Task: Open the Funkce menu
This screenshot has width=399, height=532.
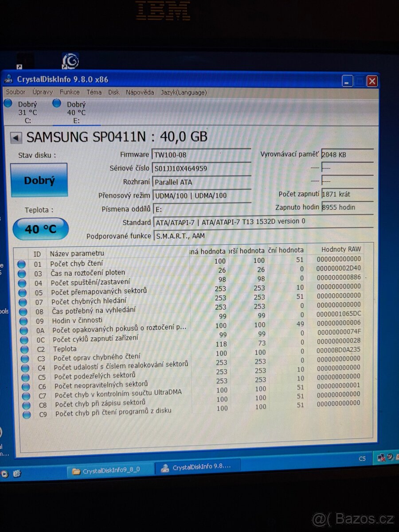Action: (70, 92)
